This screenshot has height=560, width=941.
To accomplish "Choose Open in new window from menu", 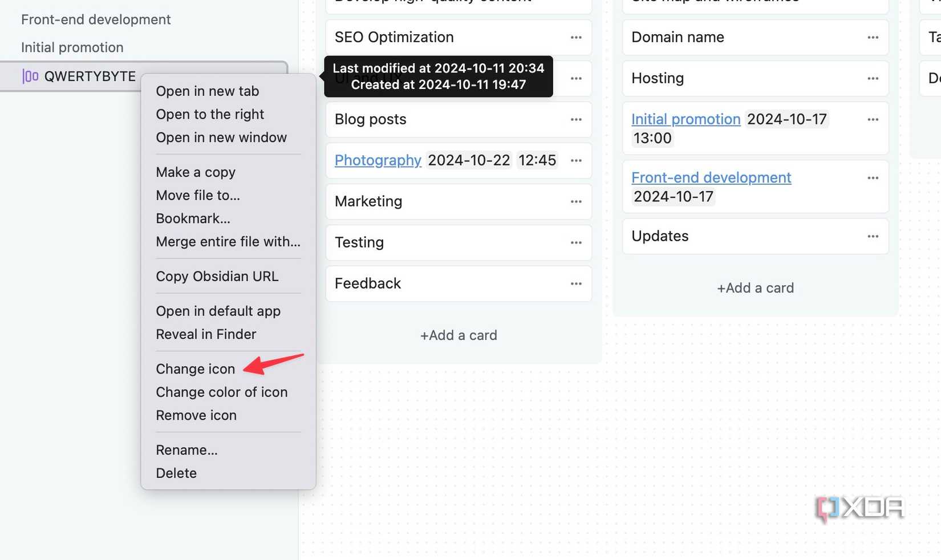I will 221,137.
